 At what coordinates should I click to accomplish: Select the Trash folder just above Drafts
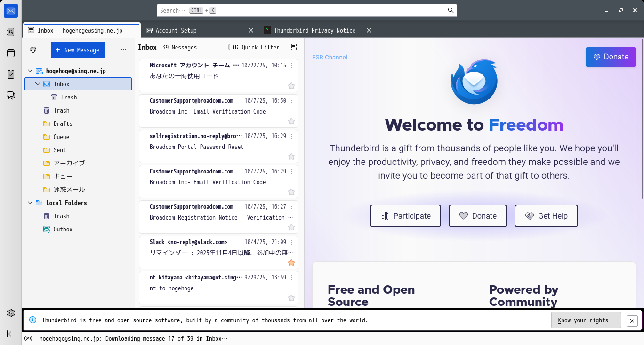pos(78,110)
